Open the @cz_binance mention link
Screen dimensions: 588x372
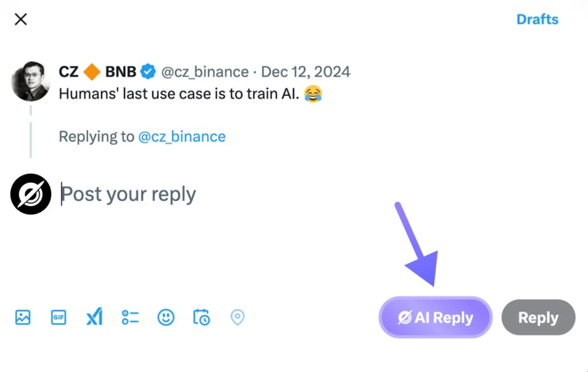point(182,137)
